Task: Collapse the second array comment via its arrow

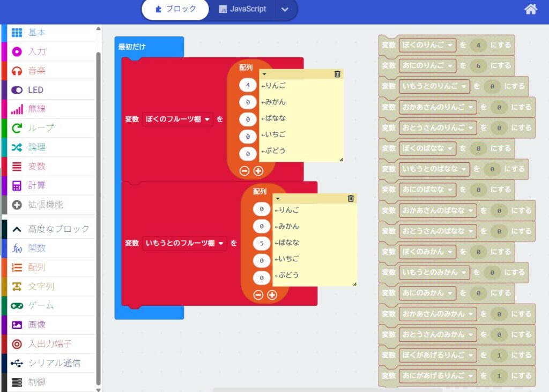Action: [278, 199]
